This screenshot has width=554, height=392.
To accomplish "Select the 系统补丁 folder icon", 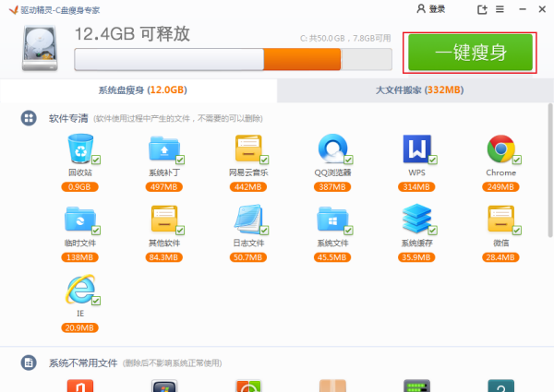I will pos(164,148).
